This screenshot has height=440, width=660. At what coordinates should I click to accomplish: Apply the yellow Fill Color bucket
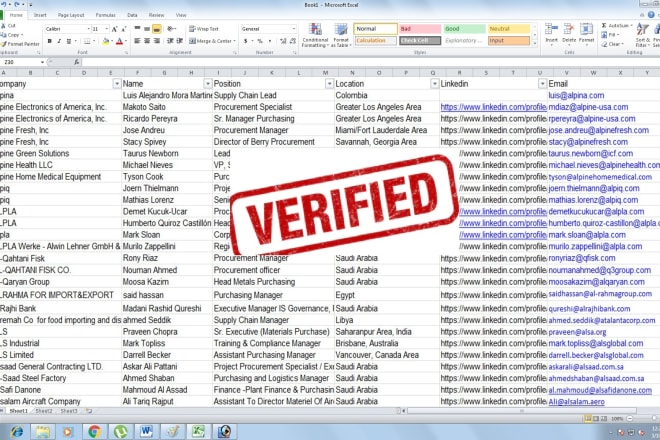coord(106,41)
